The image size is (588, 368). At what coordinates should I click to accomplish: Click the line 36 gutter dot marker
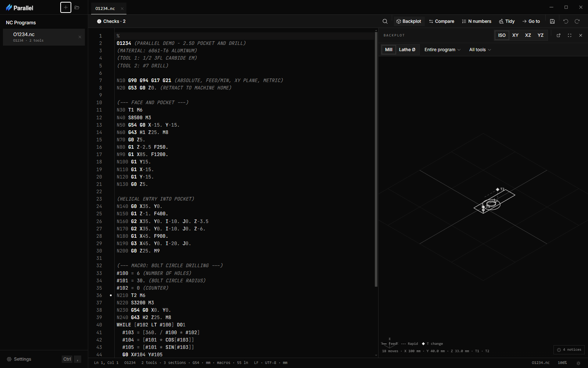click(111, 295)
